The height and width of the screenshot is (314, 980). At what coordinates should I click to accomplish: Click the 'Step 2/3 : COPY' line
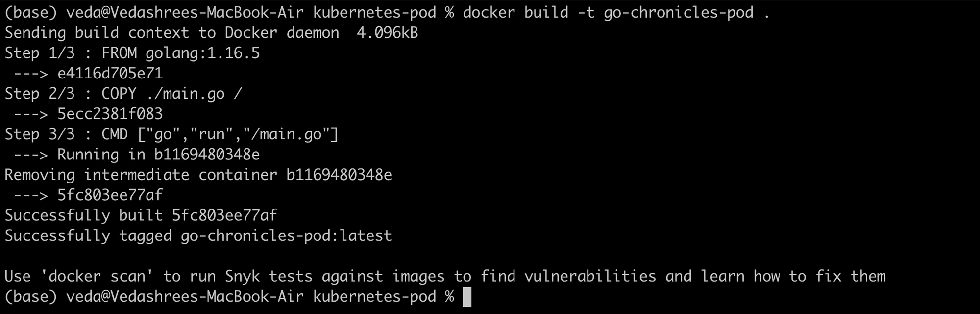(x=123, y=94)
